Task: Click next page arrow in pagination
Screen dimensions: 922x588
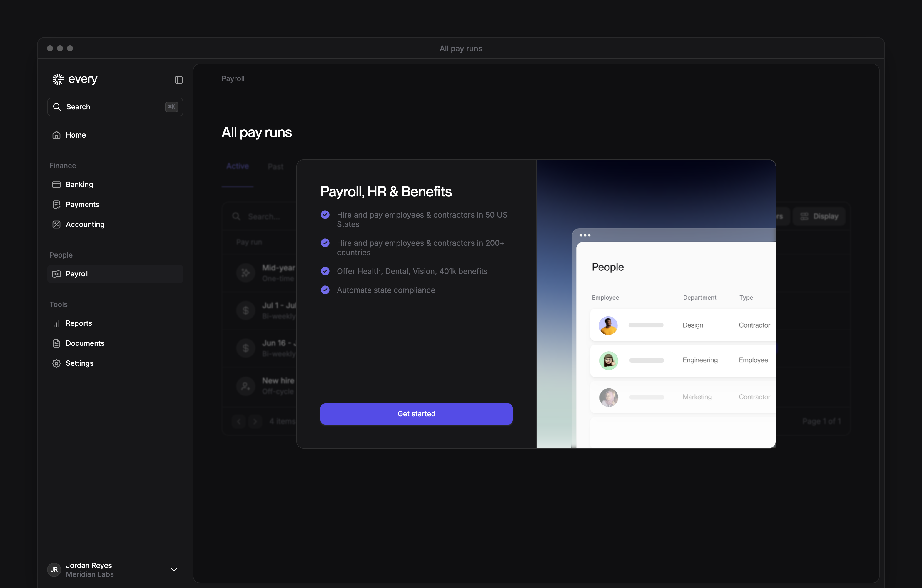Action: pos(255,422)
